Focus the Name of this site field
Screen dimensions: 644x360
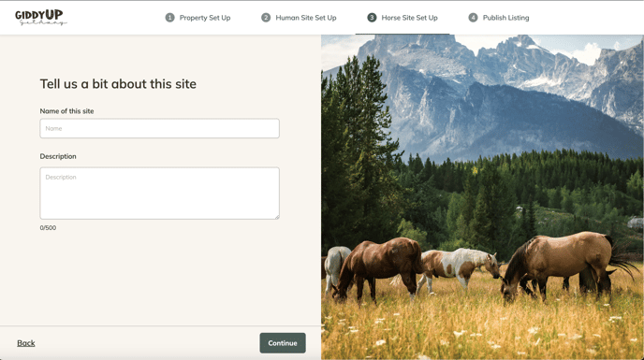point(160,128)
